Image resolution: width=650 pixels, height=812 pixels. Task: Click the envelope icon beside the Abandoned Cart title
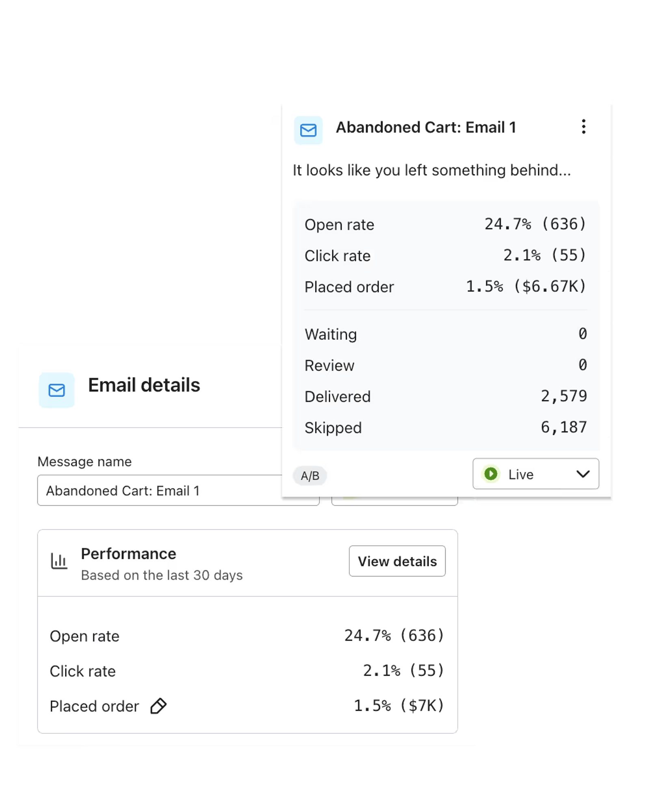308,130
